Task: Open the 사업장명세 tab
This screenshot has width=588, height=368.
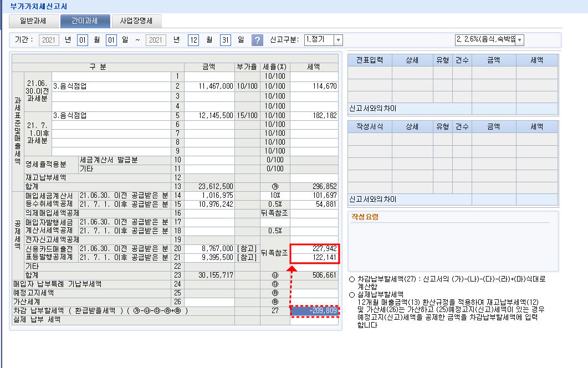Action: 136,21
